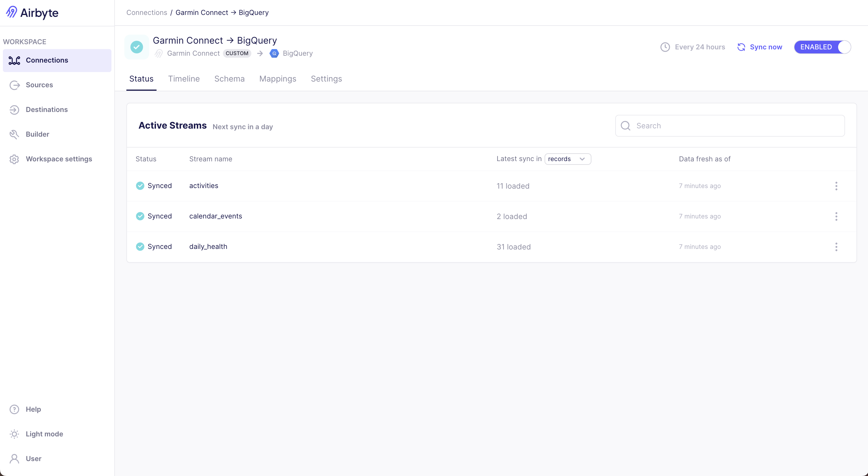
Task: Disable the connection with ENABLED toggle
Action: pyautogui.click(x=823, y=47)
